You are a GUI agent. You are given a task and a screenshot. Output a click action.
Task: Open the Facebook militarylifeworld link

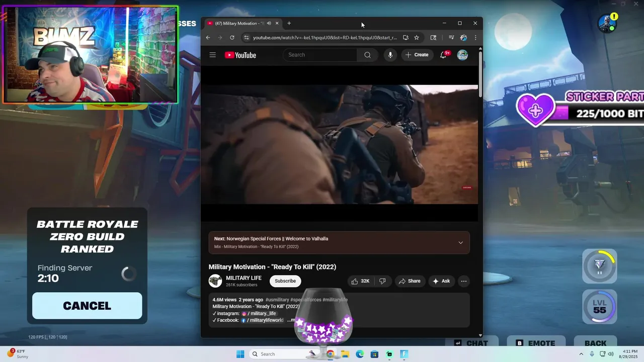262,320
